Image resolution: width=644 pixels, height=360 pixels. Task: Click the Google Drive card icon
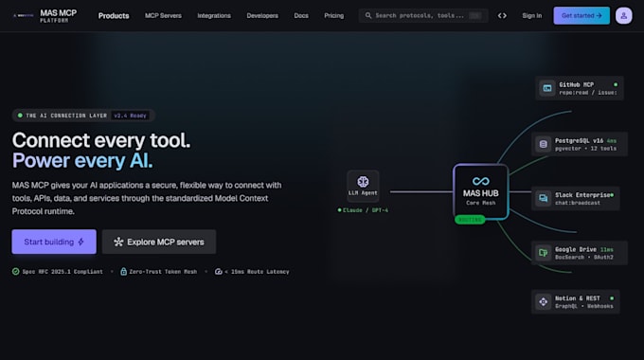543,252
